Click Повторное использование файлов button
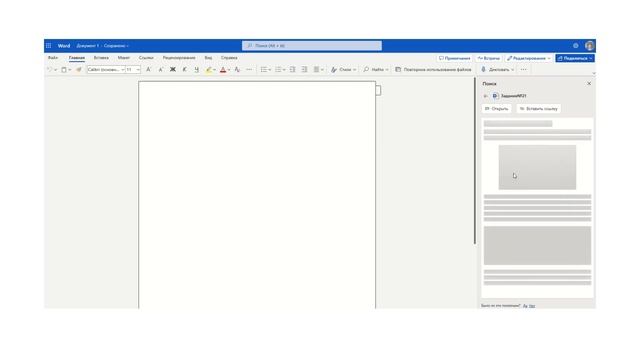 (x=433, y=70)
